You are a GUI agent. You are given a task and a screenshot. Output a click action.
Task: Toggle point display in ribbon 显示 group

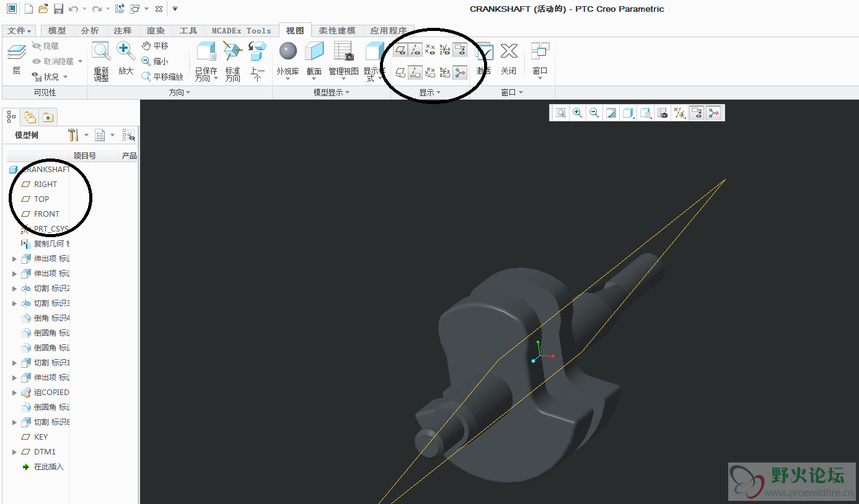(x=429, y=50)
